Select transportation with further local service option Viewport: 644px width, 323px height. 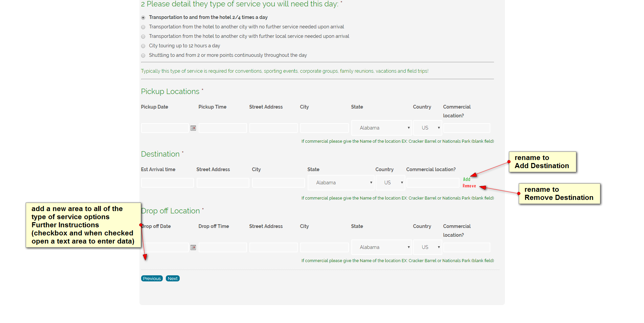coord(143,37)
